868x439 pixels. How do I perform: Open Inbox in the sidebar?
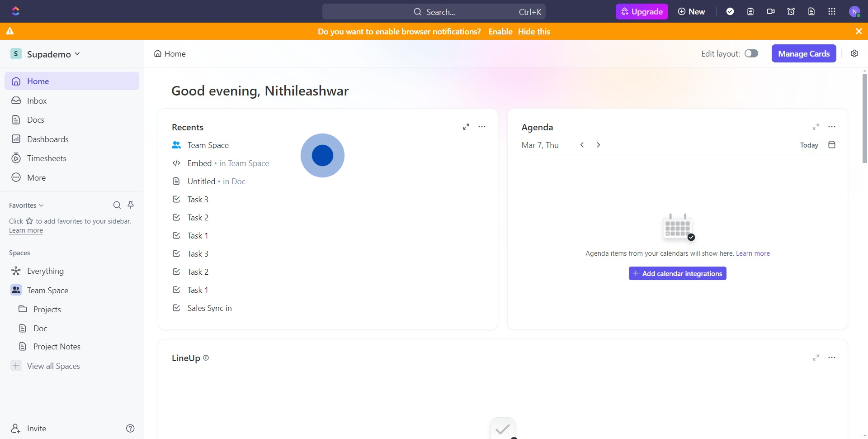72,100
